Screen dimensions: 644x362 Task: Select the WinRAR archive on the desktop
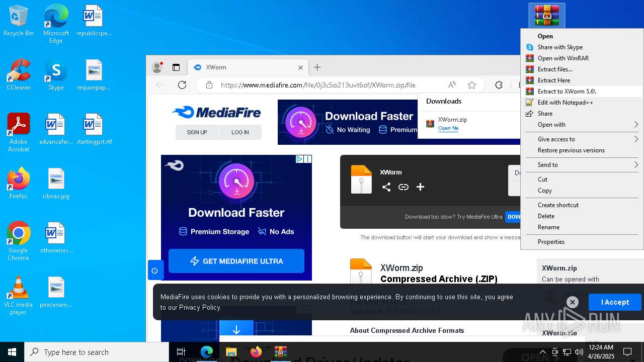[x=547, y=16]
